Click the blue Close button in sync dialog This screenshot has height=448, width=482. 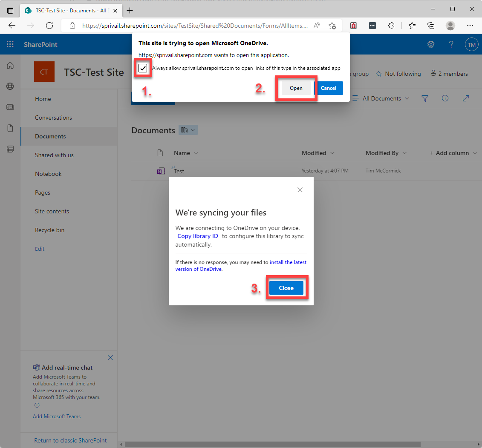pos(286,288)
